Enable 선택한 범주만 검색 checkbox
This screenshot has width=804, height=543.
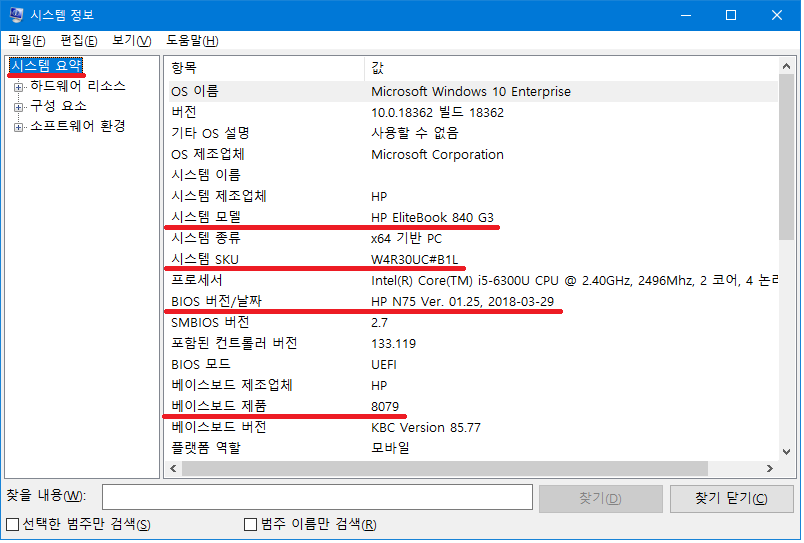[x=12, y=525]
